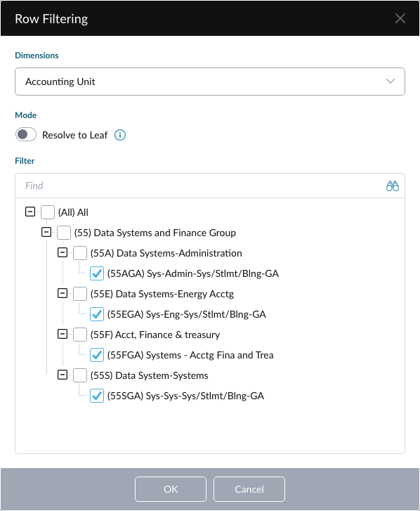Collapse the (55E) Data Systems-Energy Acctg node

[63, 293]
